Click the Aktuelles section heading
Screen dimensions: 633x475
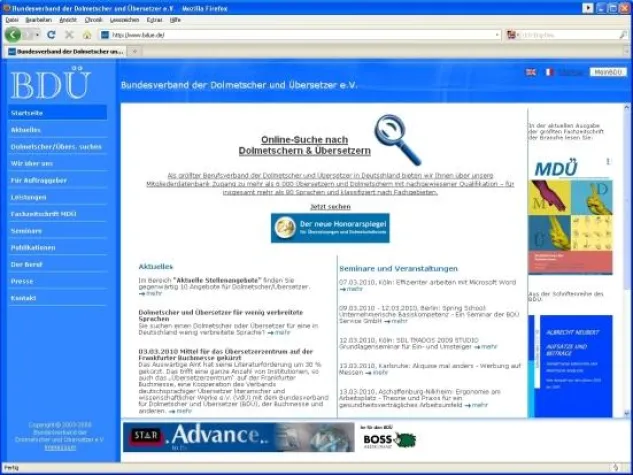point(155,266)
